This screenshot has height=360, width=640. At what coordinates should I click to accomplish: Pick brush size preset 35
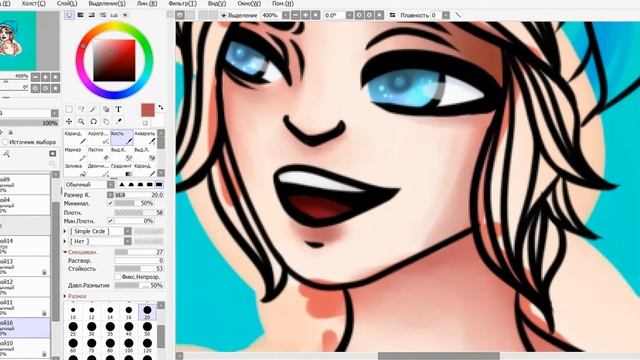(x=110, y=329)
